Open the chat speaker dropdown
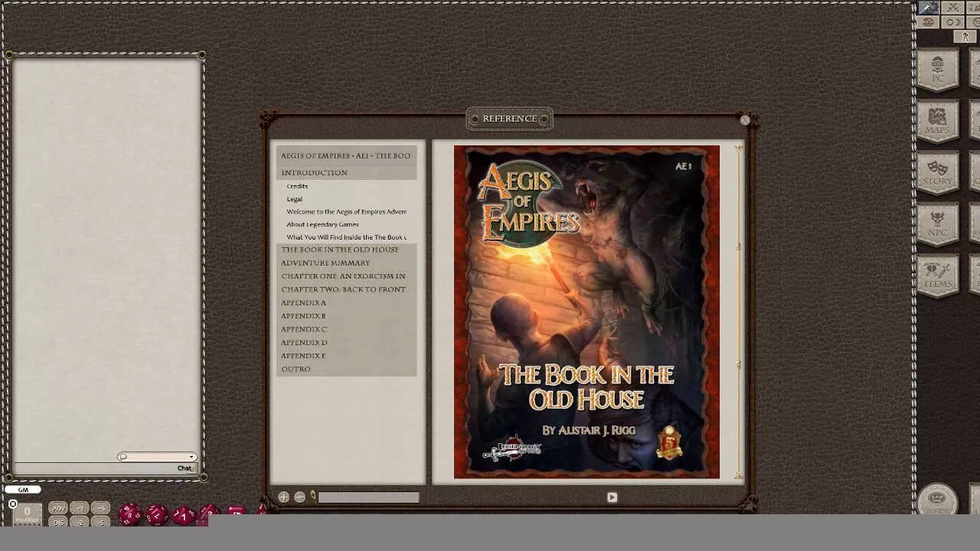 (x=157, y=457)
